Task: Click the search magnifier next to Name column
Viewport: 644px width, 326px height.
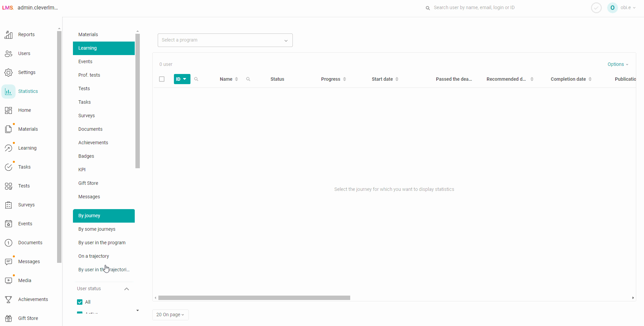Action: tap(248, 79)
